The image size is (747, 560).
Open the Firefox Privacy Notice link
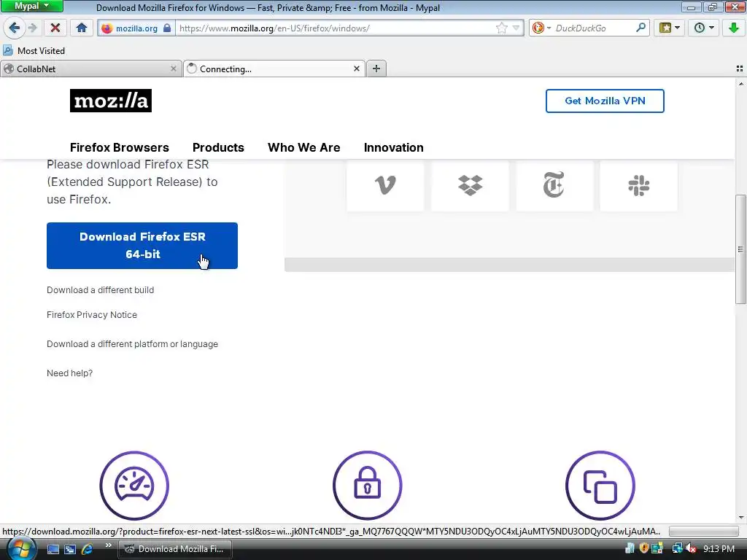coord(91,315)
